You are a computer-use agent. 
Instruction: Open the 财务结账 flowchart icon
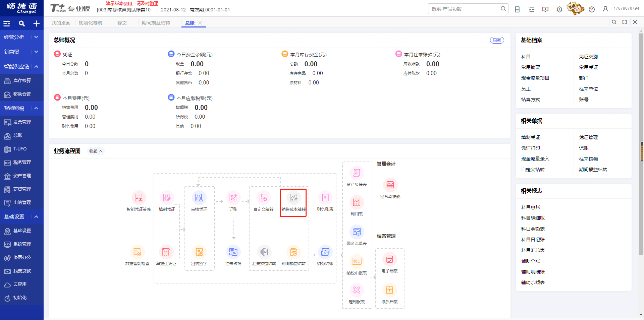[x=325, y=252]
